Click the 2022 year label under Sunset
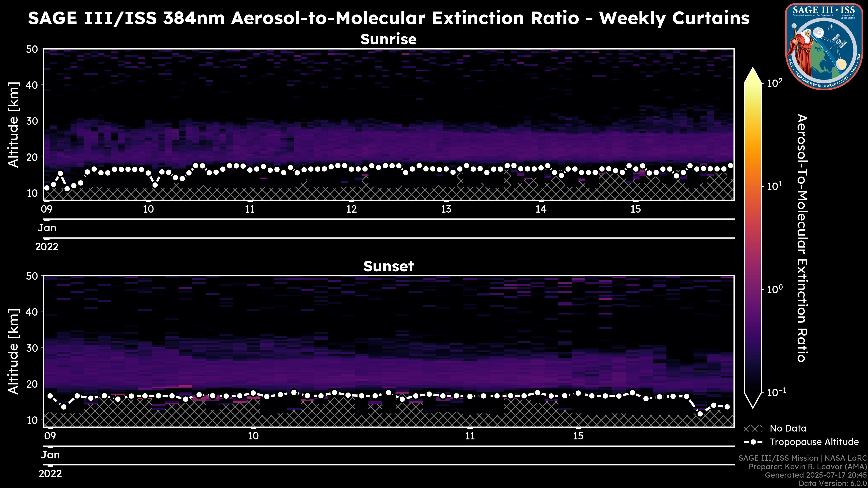The image size is (868, 488). pyautogui.click(x=50, y=474)
